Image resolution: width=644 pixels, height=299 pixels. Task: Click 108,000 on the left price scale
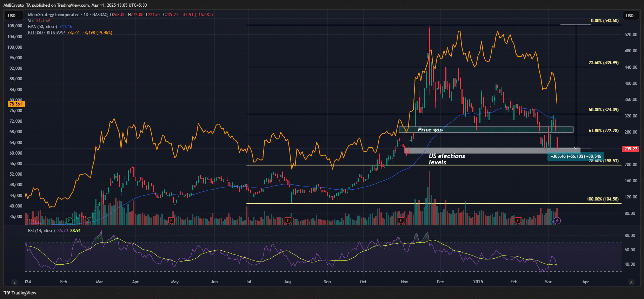pos(15,26)
